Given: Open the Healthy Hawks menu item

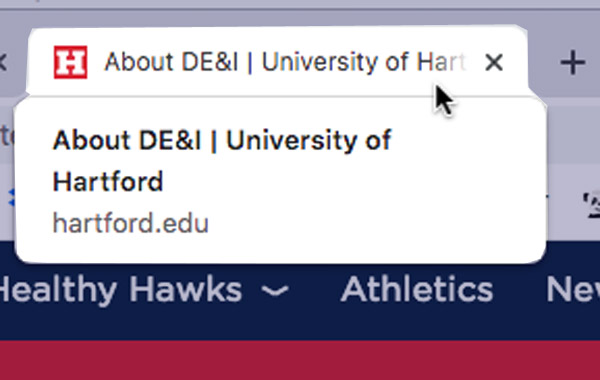Looking at the screenshot, I should click(x=120, y=290).
